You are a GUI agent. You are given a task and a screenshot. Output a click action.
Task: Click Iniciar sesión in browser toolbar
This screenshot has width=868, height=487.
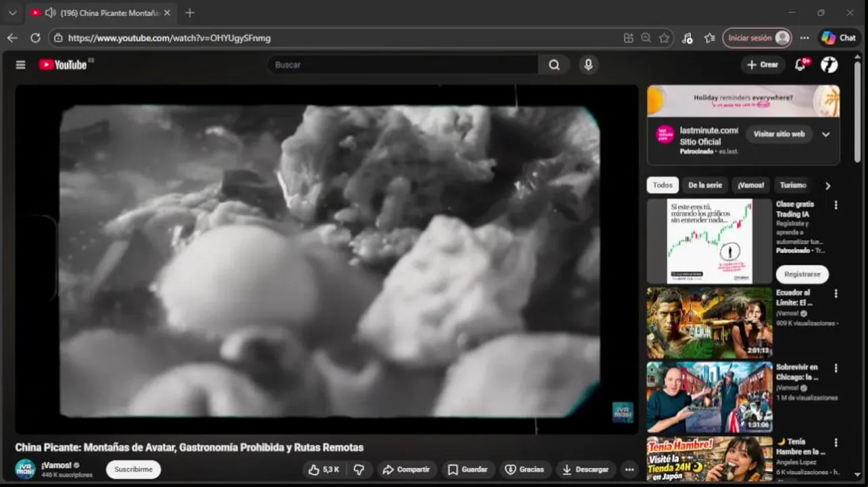(756, 38)
